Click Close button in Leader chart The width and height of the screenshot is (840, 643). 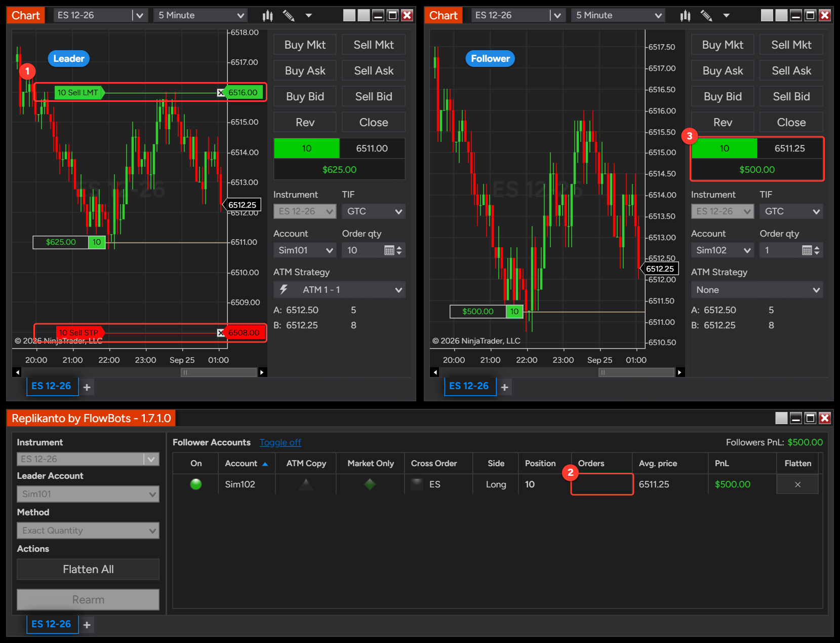coord(374,123)
